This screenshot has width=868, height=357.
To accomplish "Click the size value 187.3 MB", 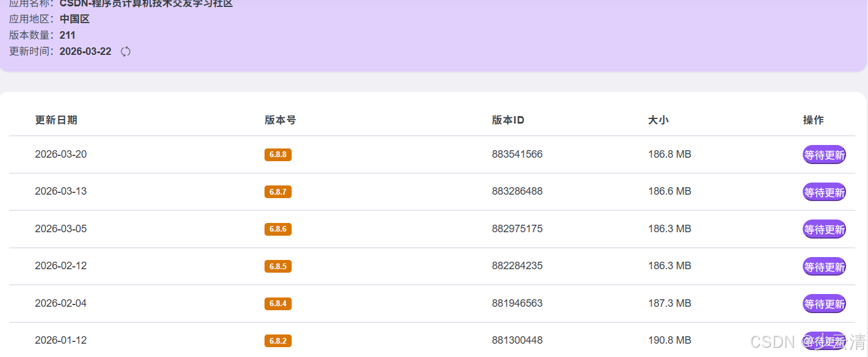I will click(670, 303).
